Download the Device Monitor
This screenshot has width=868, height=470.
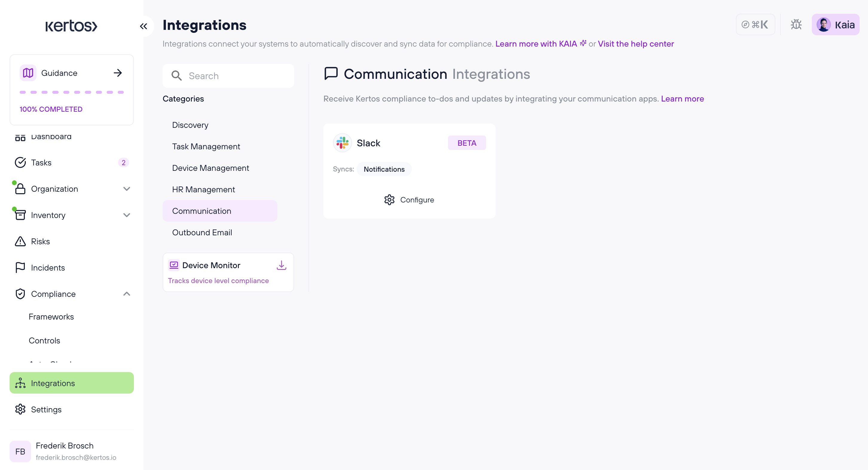click(x=281, y=265)
